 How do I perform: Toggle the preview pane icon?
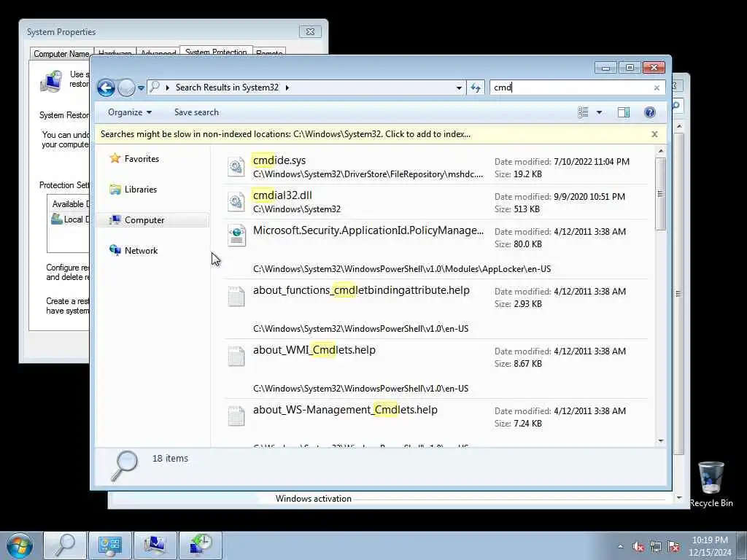pyautogui.click(x=624, y=112)
